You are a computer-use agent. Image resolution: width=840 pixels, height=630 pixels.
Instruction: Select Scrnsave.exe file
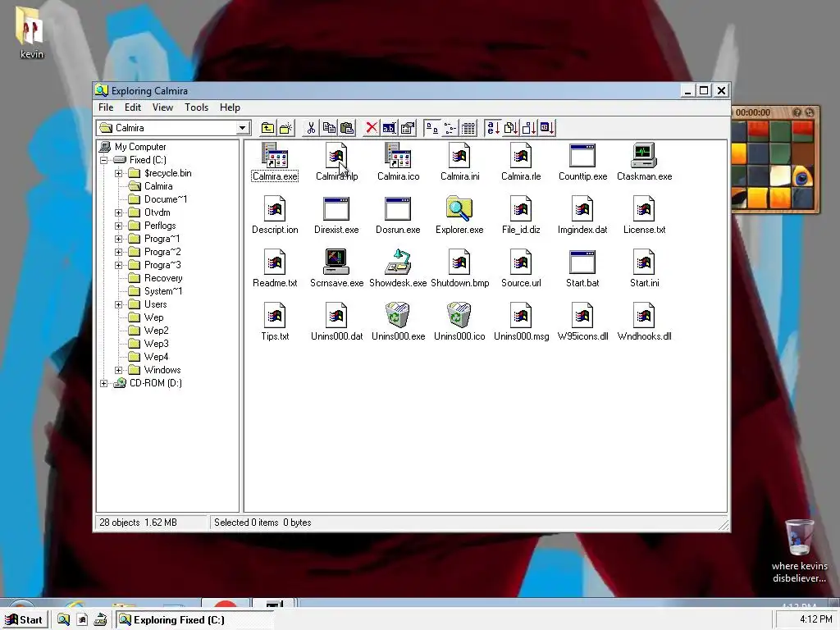[x=336, y=268]
